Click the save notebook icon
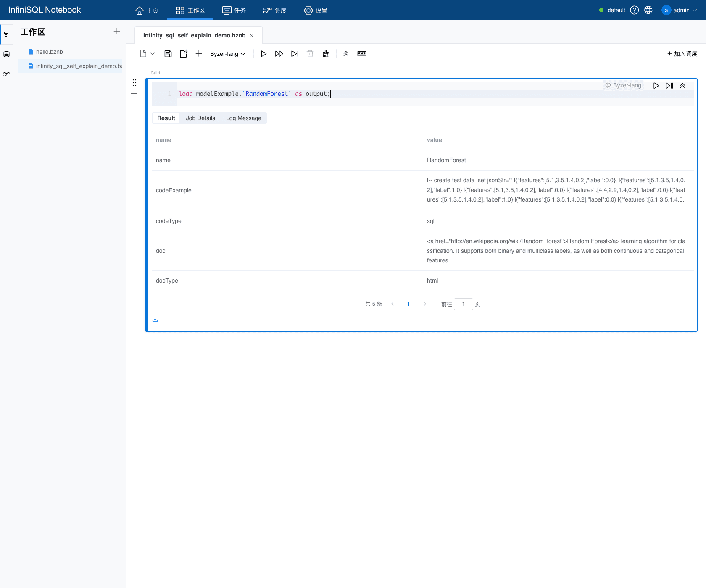Screen dimensions: 706x588 168,54
